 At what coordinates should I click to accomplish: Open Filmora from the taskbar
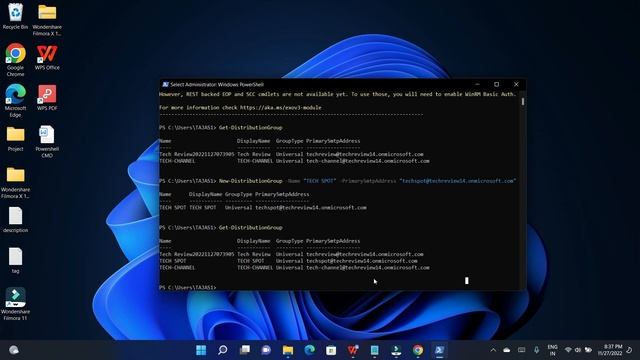tap(396, 350)
